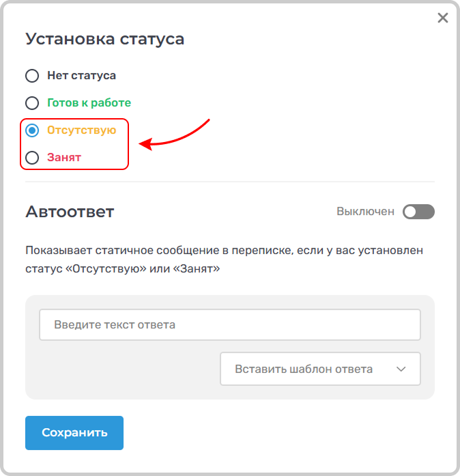Click the "Установка статуса" heading
The width and height of the screenshot is (460, 476).
(104, 39)
